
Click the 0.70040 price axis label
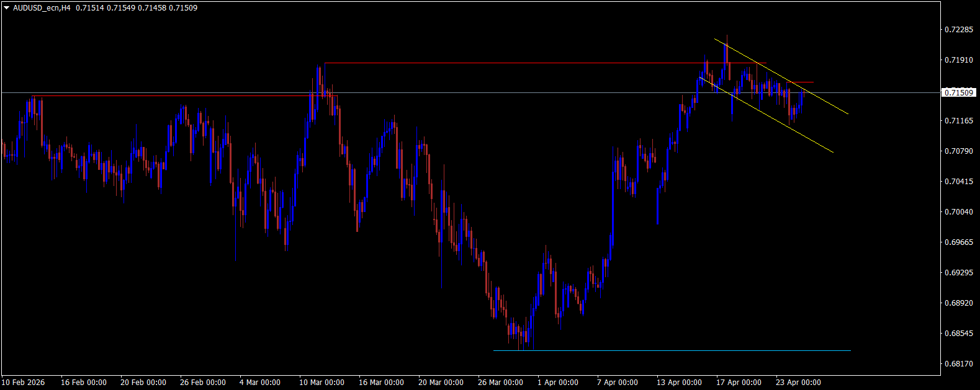click(958, 212)
